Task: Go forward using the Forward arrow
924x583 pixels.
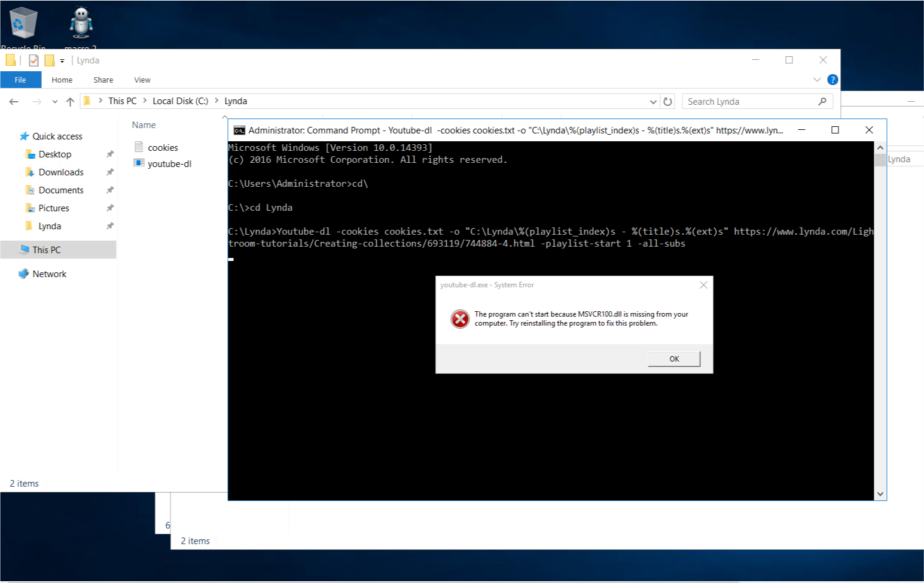Action: [36, 102]
